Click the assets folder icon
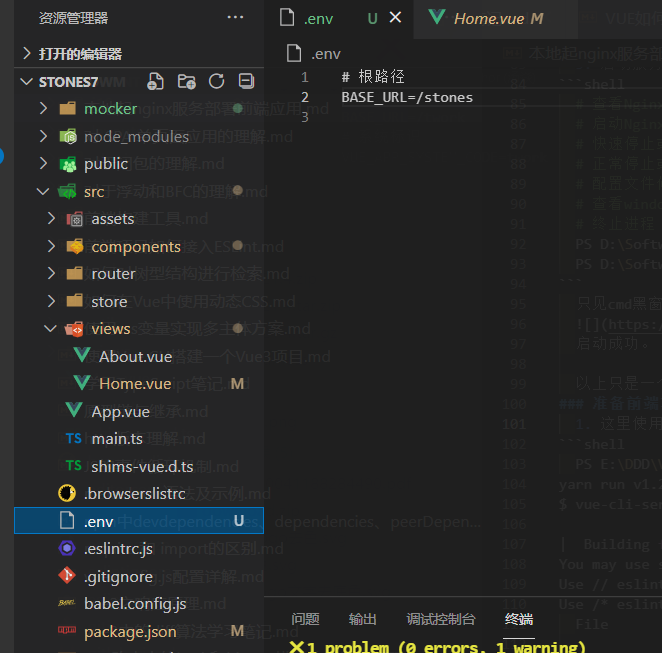The height and width of the screenshot is (653, 662). click(75, 219)
